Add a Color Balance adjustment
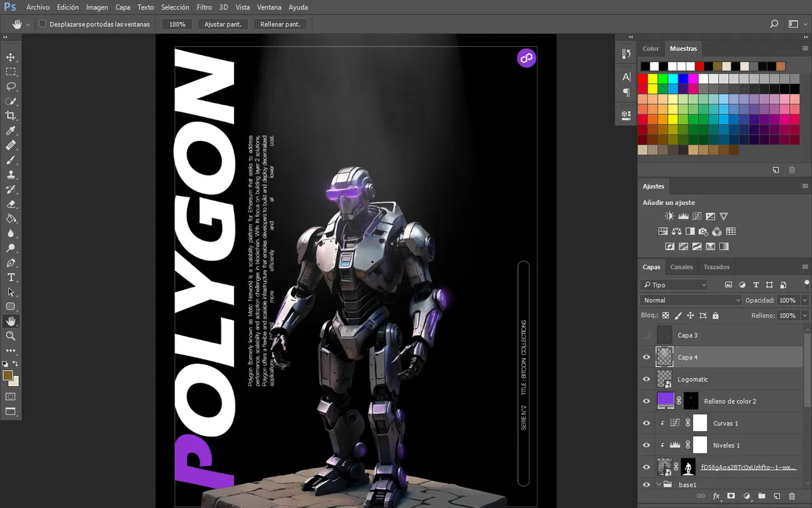This screenshot has width=812, height=508. tap(676, 231)
